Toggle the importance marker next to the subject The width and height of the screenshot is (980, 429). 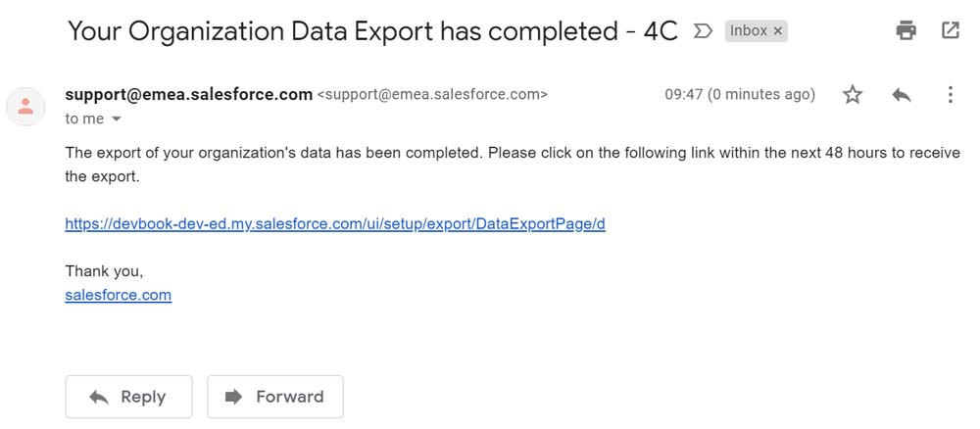(x=702, y=31)
